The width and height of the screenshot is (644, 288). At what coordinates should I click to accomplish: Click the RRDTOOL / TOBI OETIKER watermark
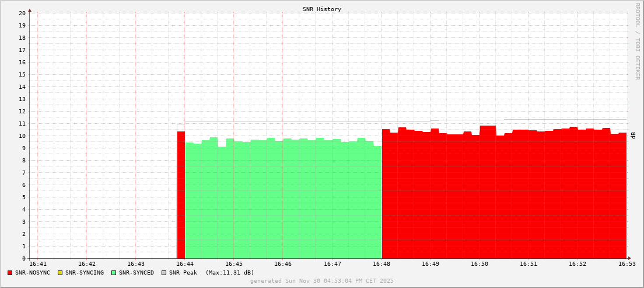pyautogui.click(x=637, y=41)
